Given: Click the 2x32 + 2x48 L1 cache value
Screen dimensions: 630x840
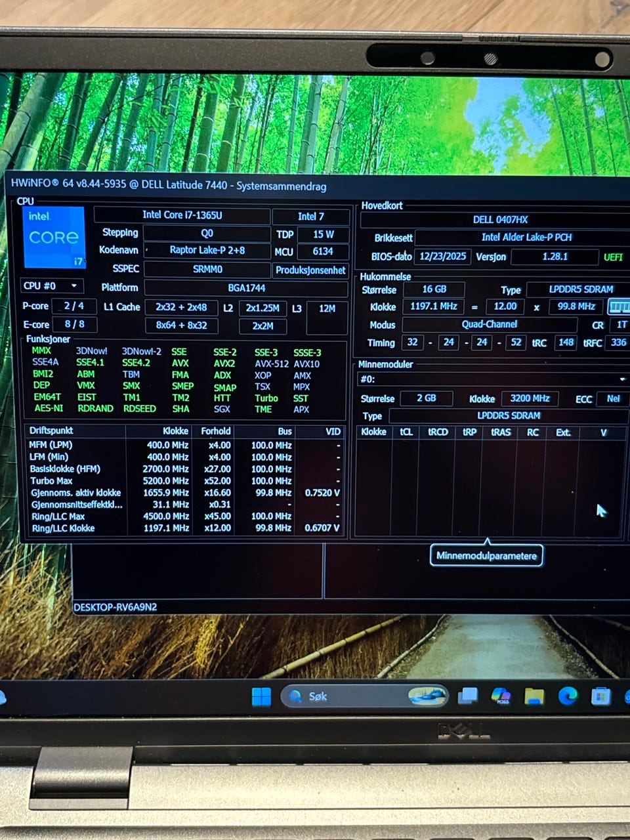Looking at the screenshot, I should pos(181,307).
